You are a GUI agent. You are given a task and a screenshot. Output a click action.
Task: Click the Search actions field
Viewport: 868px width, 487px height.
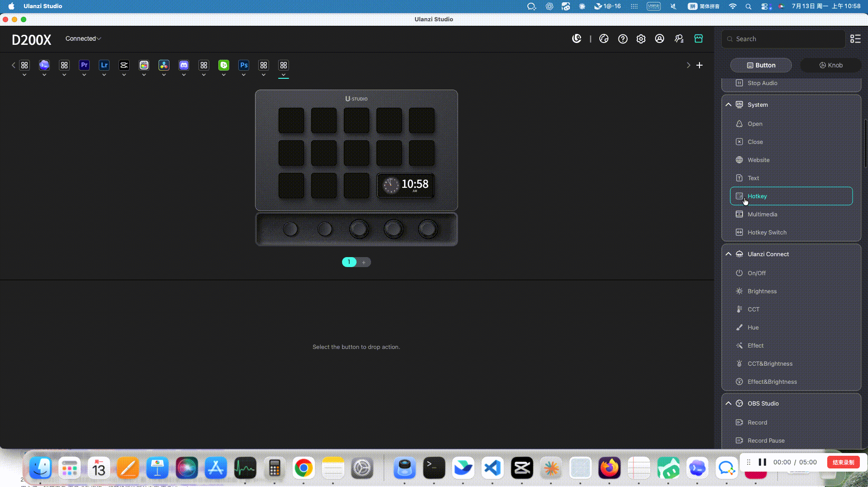pos(783,39)
